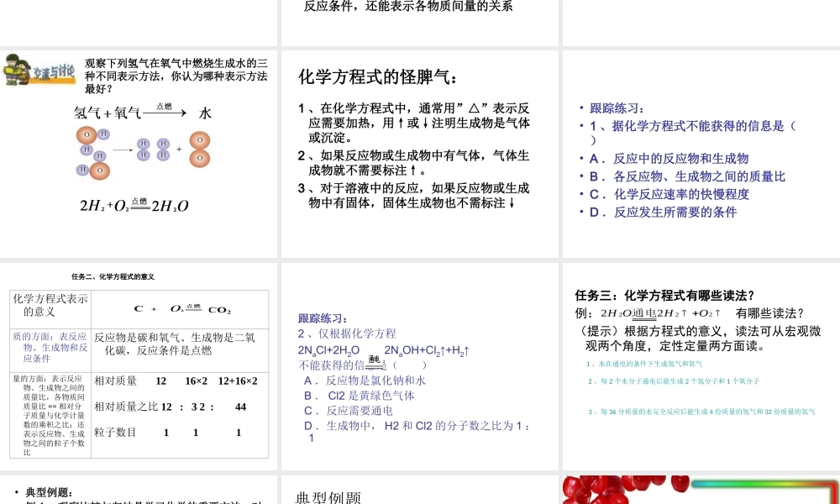Open the 任务三 reading methods slide
The width and height of the screenshot is (840, 504).
701,366
